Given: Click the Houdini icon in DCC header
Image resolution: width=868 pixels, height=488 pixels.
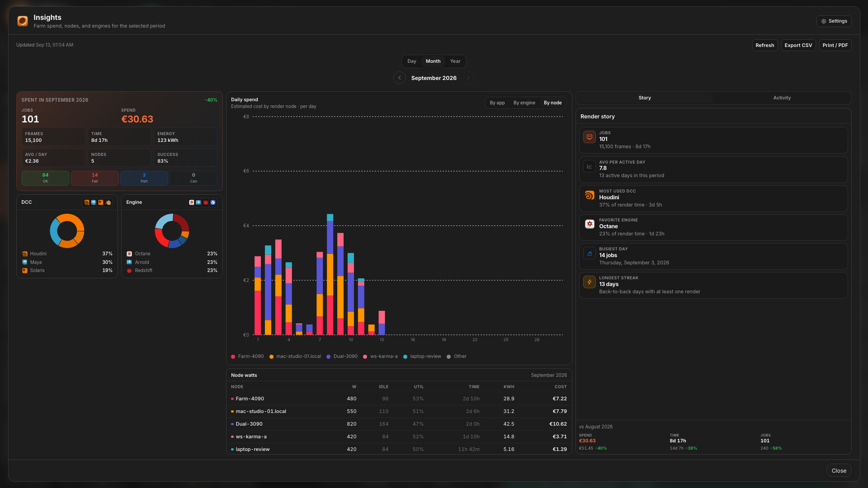Looking at the screenshot, I should (86, 202).
